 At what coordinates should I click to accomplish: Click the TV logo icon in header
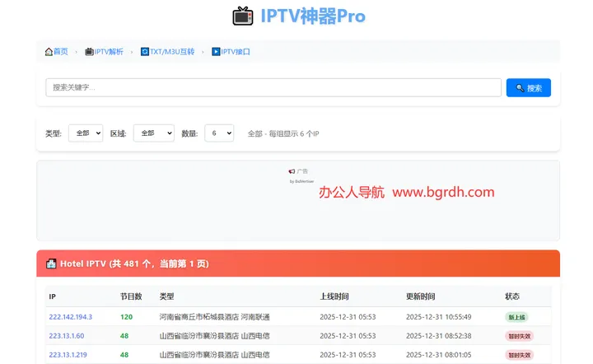pos(242,16)
